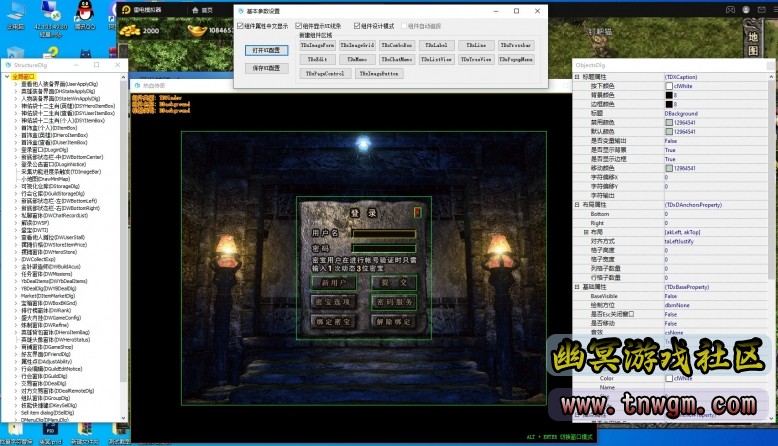Click the 按下颜色 clWhite color swatch
The height and width of the screenshot is (446, 778).
[x=669, y=86]
